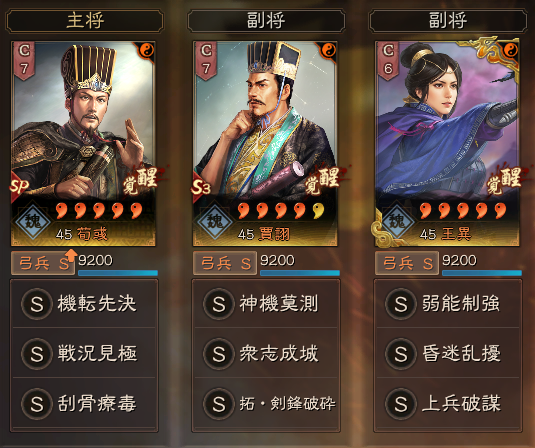
Task: Select the middle 副将 header above 賈詡
Action: [x=266, y=21]
